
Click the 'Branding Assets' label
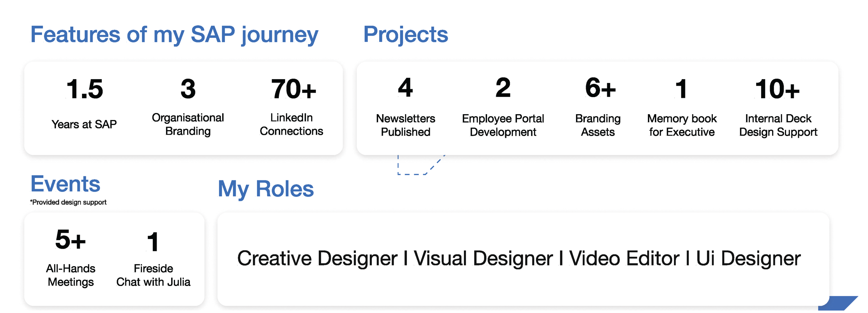click(x=598, y=125)
